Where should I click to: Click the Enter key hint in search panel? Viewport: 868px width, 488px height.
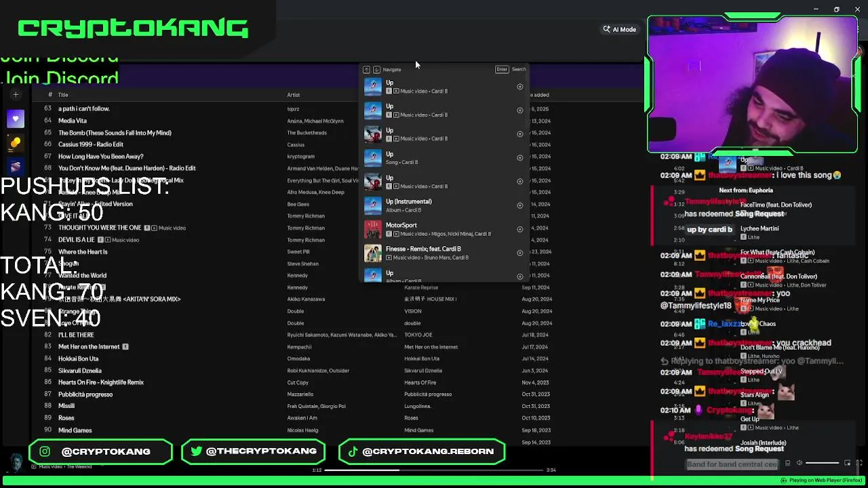502,69
